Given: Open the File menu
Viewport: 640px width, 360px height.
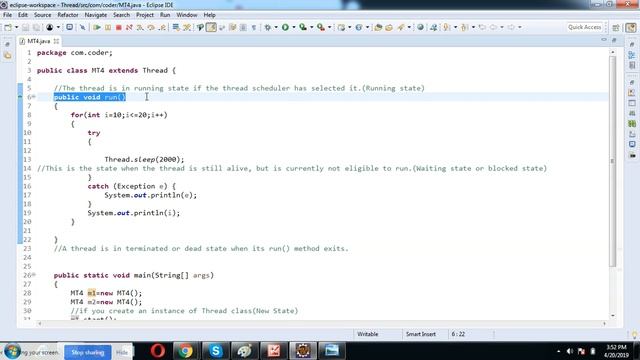Looking at the screenshot, I should (x=7, y=15).
